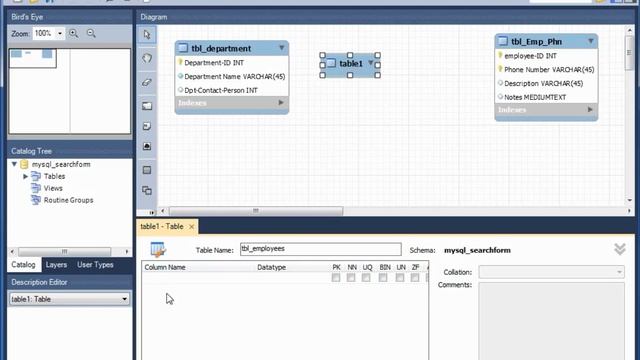640x360 pixels.
Task: Click the Description VARCHAR(45) column
Action: 543,83
